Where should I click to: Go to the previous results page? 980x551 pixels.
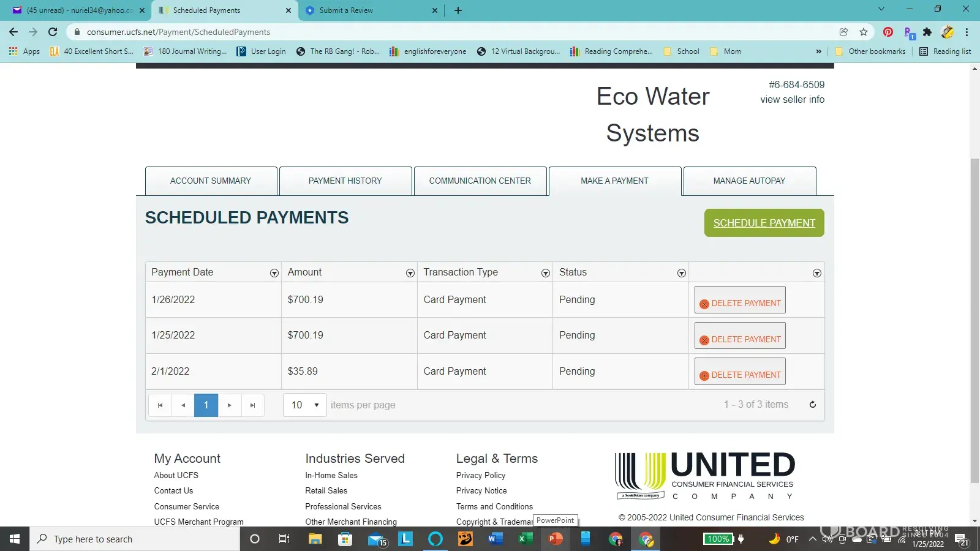pyautogui.click(x=183, y=405)
